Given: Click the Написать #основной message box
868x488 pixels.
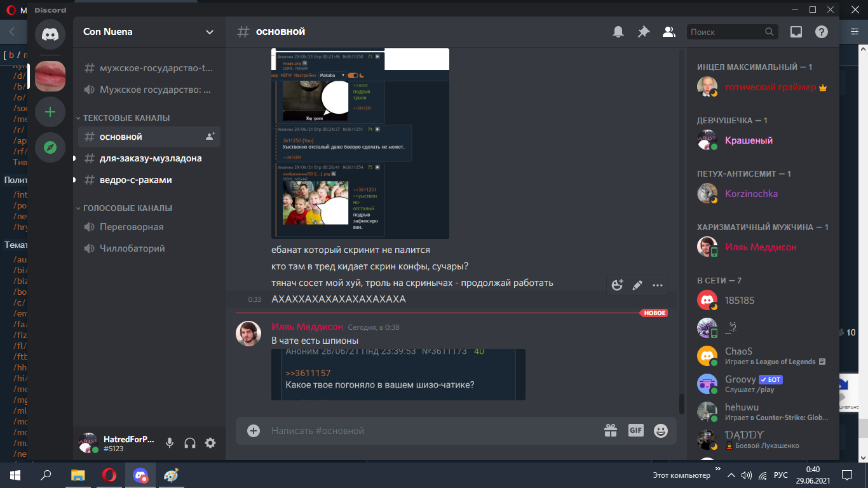Looking at the screenshot, I should 432,431.
